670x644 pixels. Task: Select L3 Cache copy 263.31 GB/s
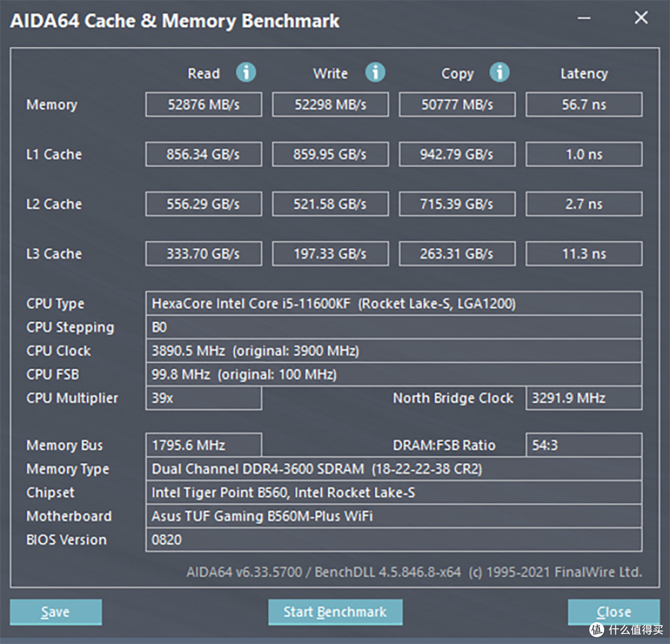click(457, 254)
